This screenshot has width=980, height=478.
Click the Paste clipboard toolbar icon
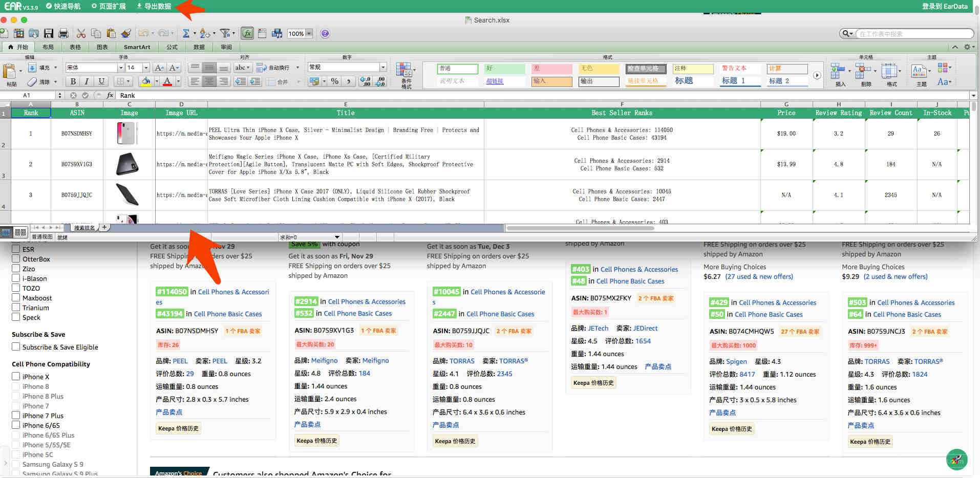coord(111,33)
